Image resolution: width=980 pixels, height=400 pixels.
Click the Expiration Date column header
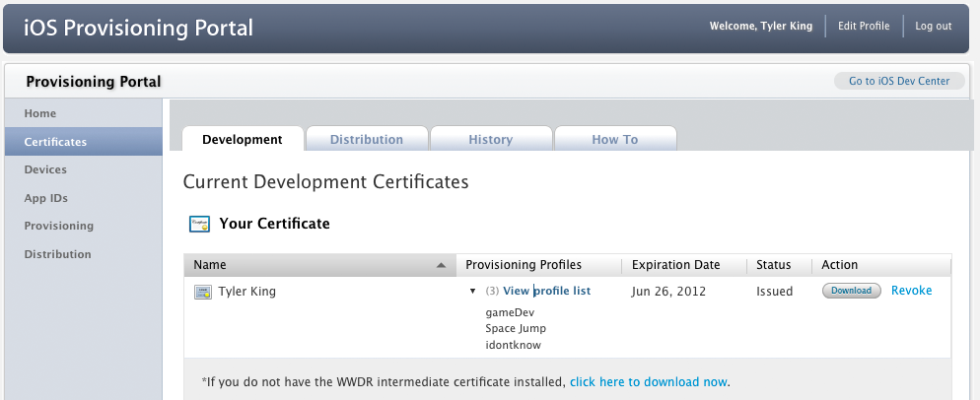pos(684,265)
